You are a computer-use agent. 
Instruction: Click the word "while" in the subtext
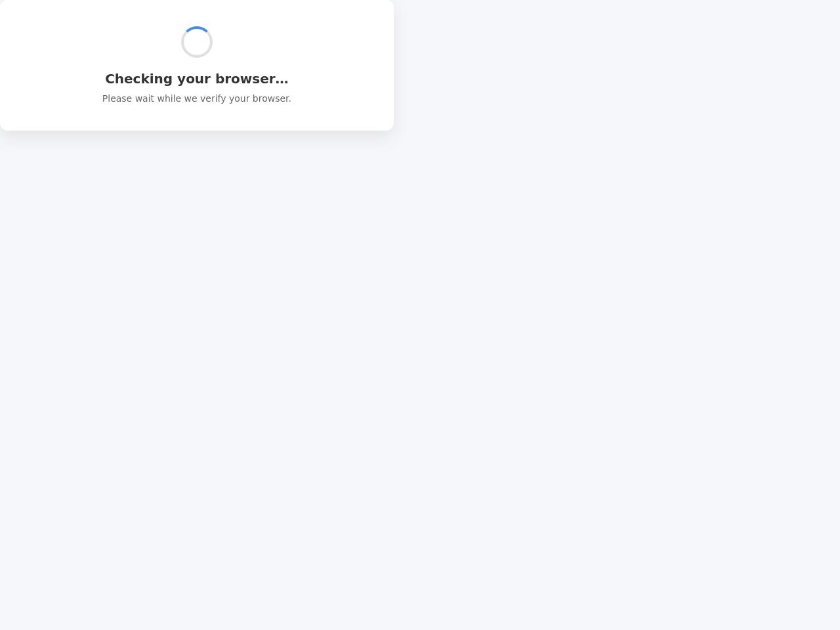tap(169, 98)
